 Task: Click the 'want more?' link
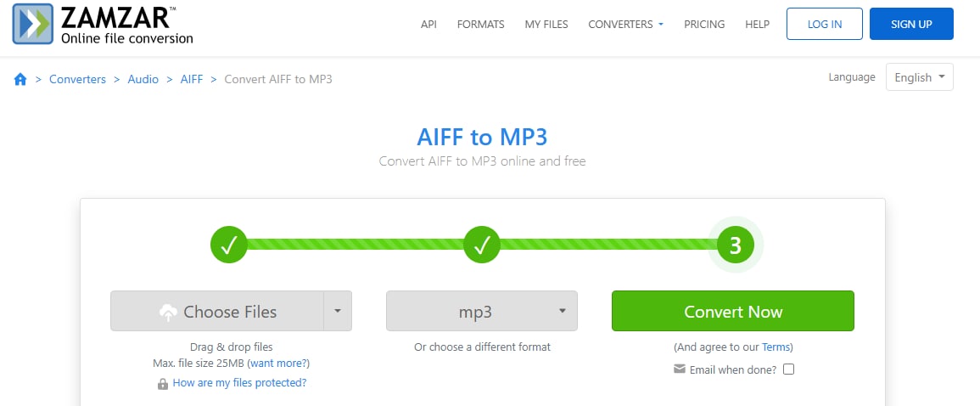point(278,363)
